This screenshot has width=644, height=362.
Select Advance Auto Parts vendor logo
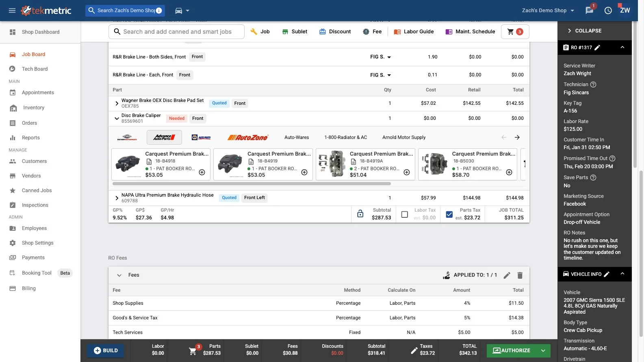pyautogui.click(x=164, y=137)
